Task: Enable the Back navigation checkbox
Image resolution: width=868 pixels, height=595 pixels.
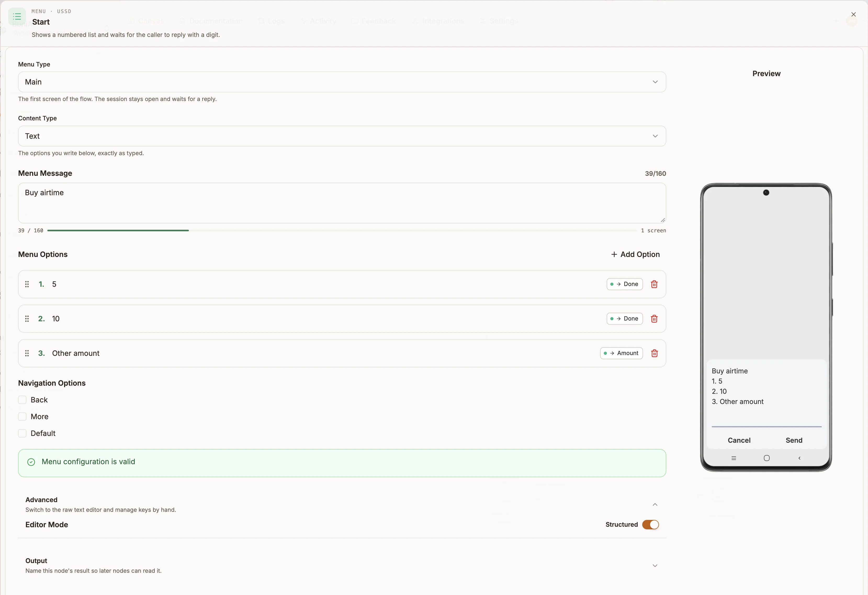Action: click(22, 400)
